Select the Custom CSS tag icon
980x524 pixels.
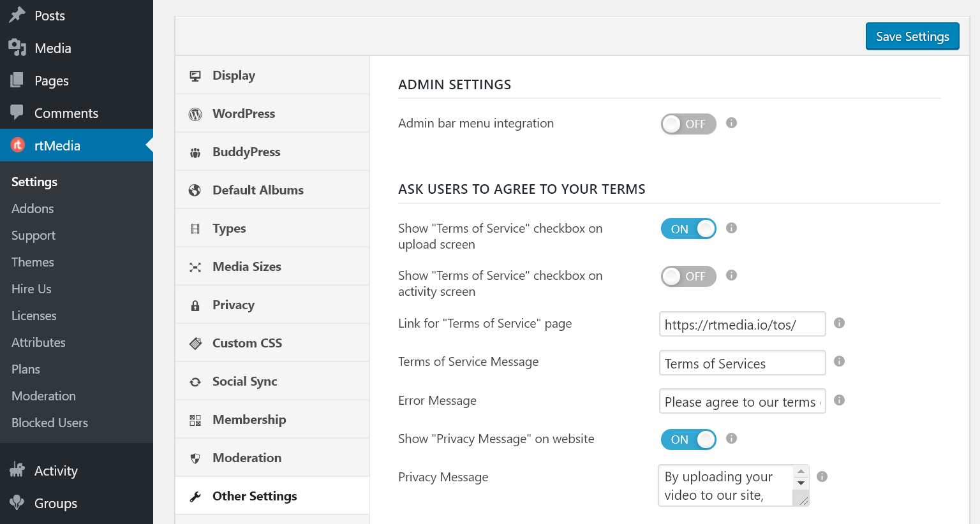tap(195, 342)
